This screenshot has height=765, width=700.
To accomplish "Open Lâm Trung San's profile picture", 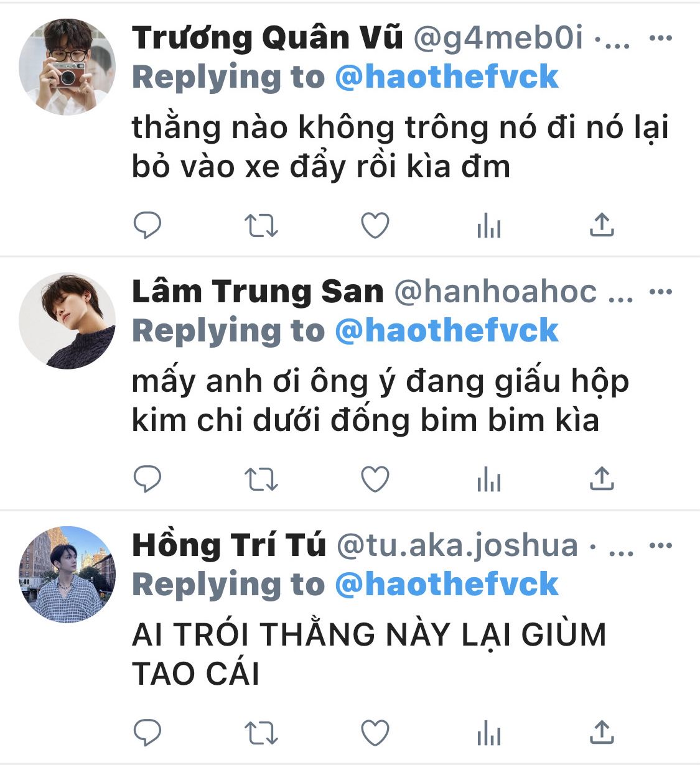I will pos(67,321).
